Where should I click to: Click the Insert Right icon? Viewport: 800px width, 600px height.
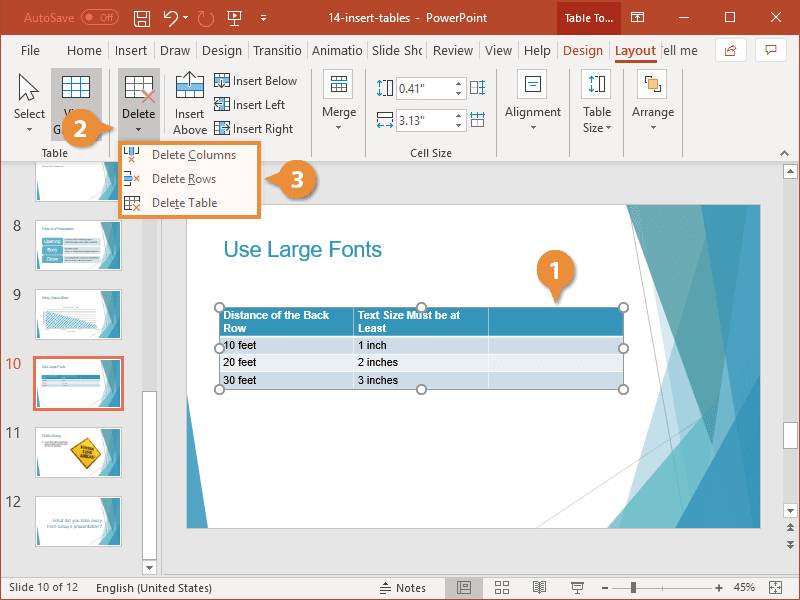(222, 128)
